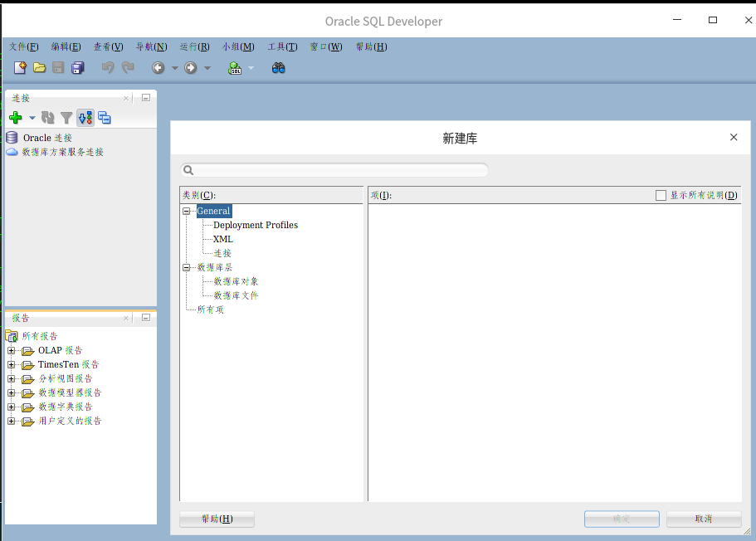Select Deployment Profiles category
Screen dimensions: 756x541
tap(256, 225)
